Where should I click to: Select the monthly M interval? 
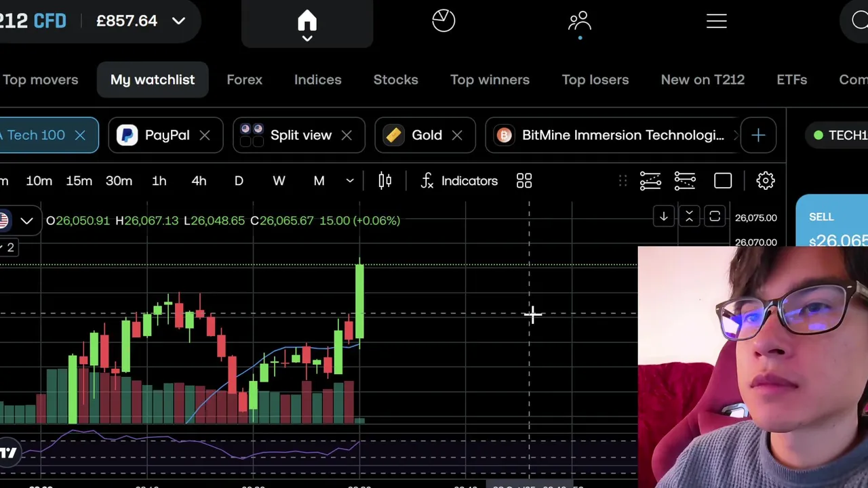point(319,181)
